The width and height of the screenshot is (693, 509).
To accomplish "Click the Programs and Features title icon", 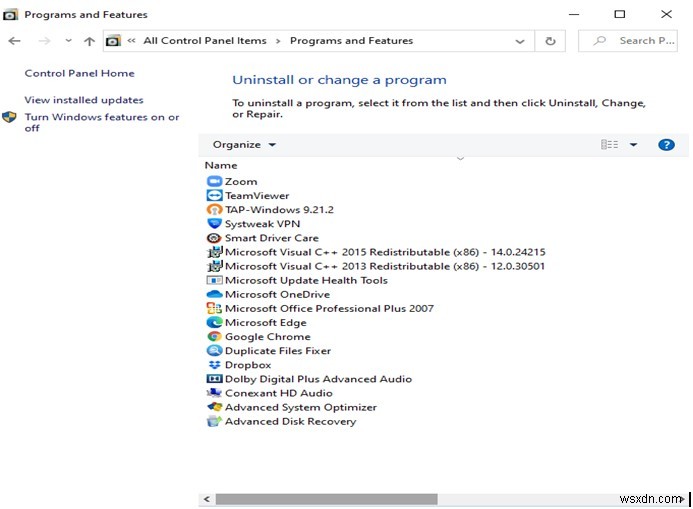I will [x=10, y=15].
